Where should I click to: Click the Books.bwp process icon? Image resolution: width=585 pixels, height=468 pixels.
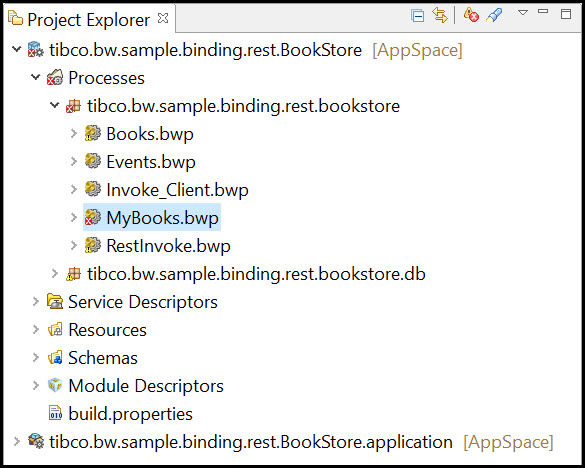93,134
